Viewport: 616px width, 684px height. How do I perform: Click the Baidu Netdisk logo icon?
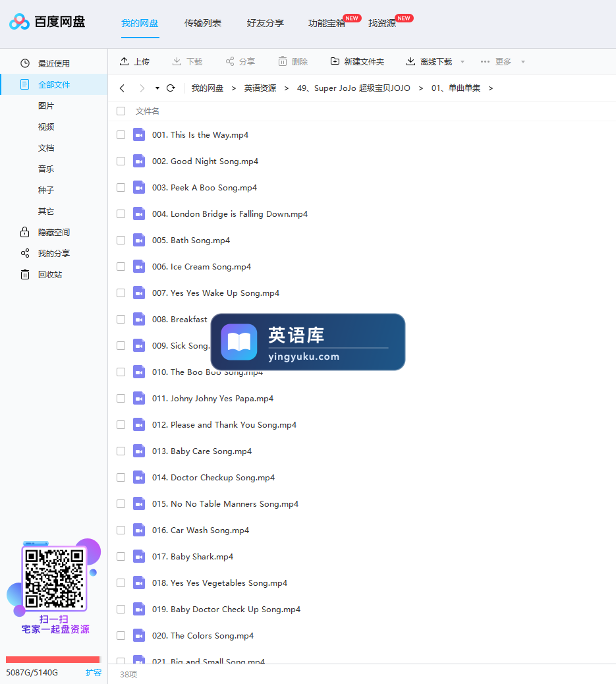click(19, 21)
